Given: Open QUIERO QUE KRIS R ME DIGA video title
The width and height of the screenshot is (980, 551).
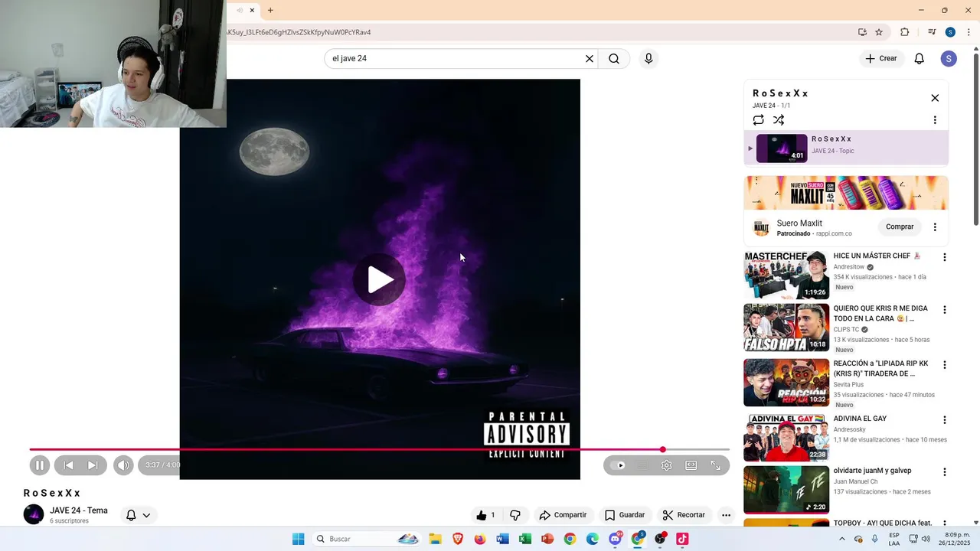Looking at the screenshot, I should (880, 313).
